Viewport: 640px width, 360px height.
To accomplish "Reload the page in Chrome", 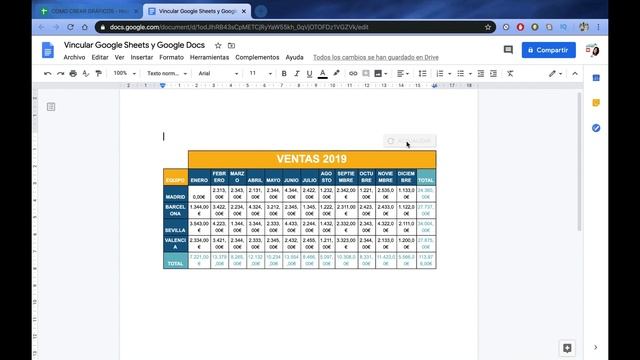I will 70,27.
